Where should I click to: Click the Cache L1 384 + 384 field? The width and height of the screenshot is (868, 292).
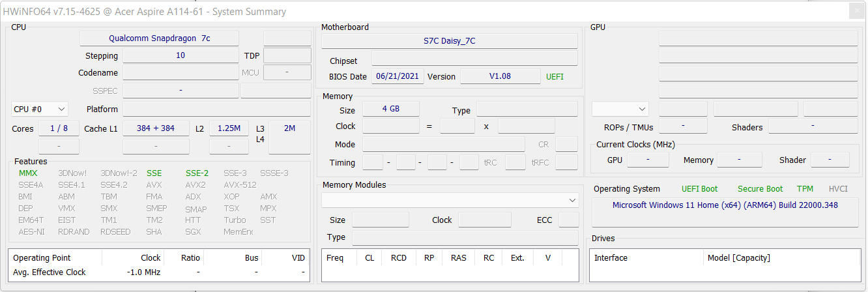[156, 128]
